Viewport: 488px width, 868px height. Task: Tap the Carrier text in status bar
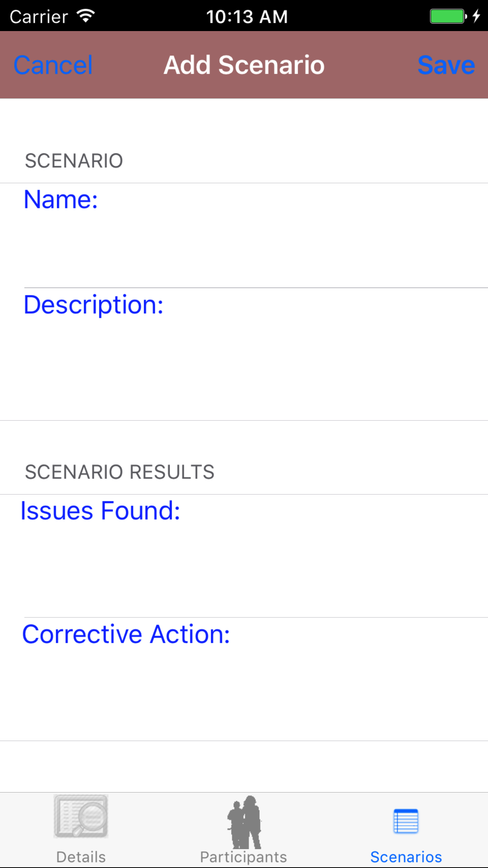point(39,17)
